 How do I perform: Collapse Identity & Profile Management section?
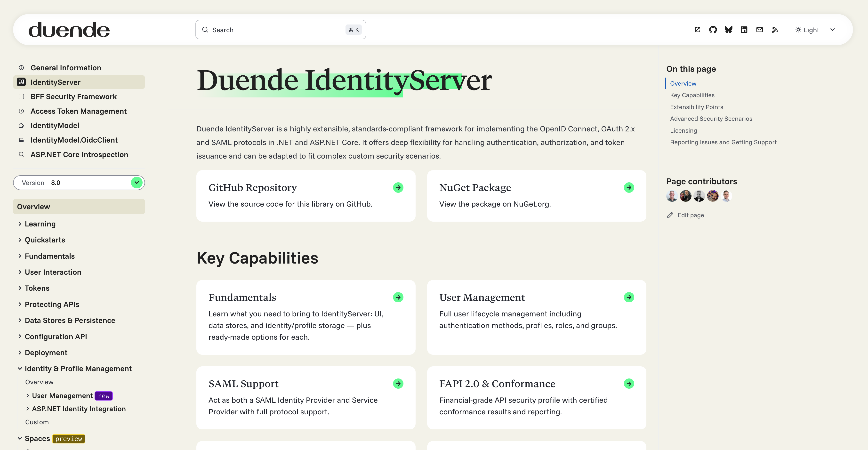[x=20, y=369]
